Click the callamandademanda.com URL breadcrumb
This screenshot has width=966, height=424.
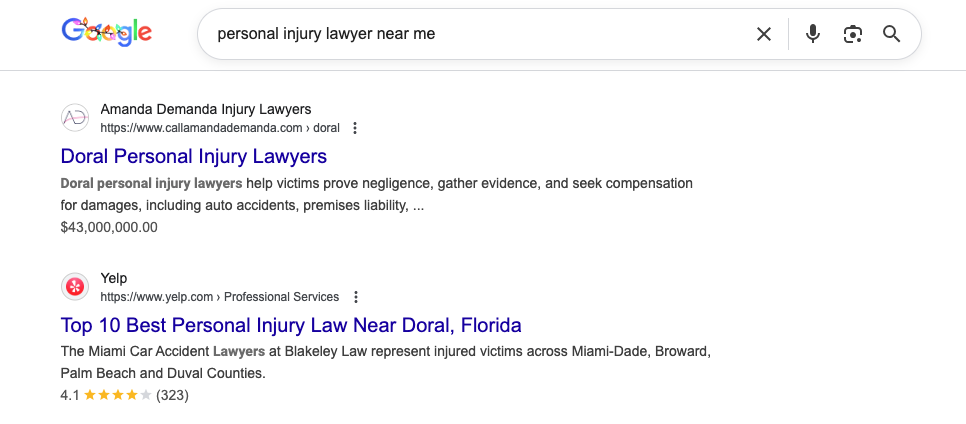point(220,128)
